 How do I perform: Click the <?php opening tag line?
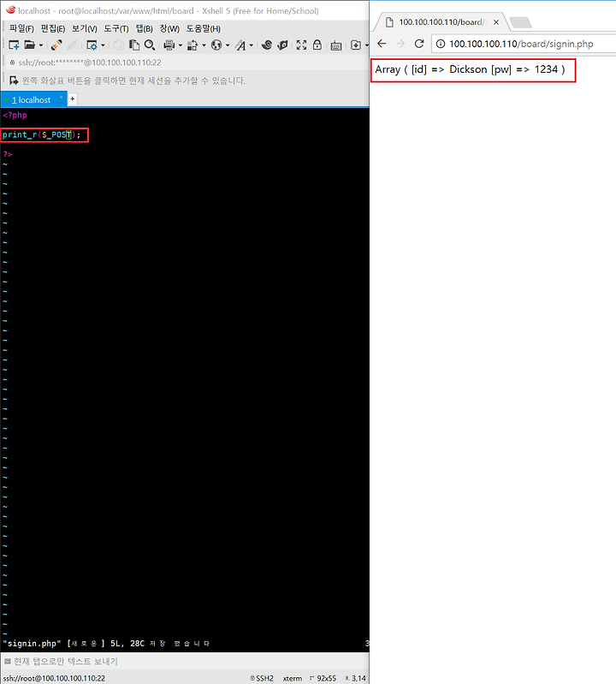click(x=15, y=116)
